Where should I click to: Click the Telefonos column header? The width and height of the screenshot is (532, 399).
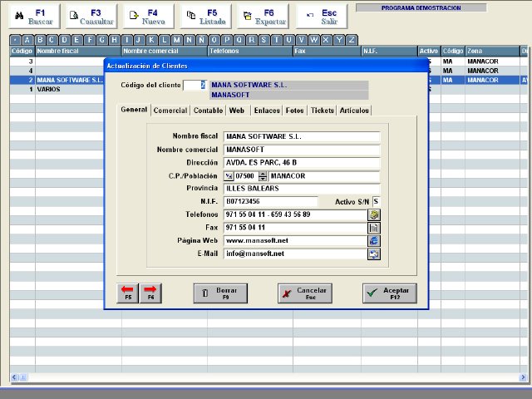(250, 51)
